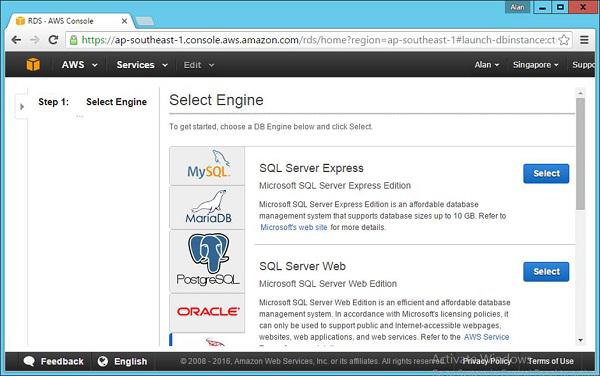
Task: Open the Alan account dropdown
Action: [487, 65]
